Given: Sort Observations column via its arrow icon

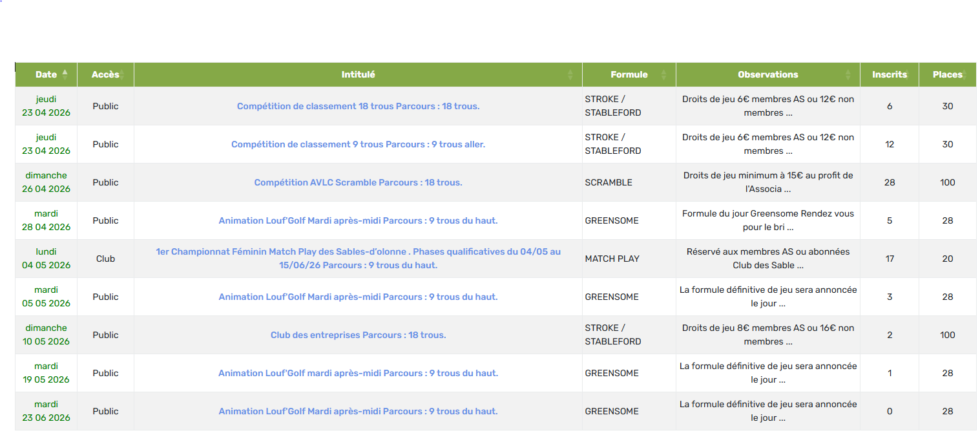Looking at the screenshot, I should [848, 74].
